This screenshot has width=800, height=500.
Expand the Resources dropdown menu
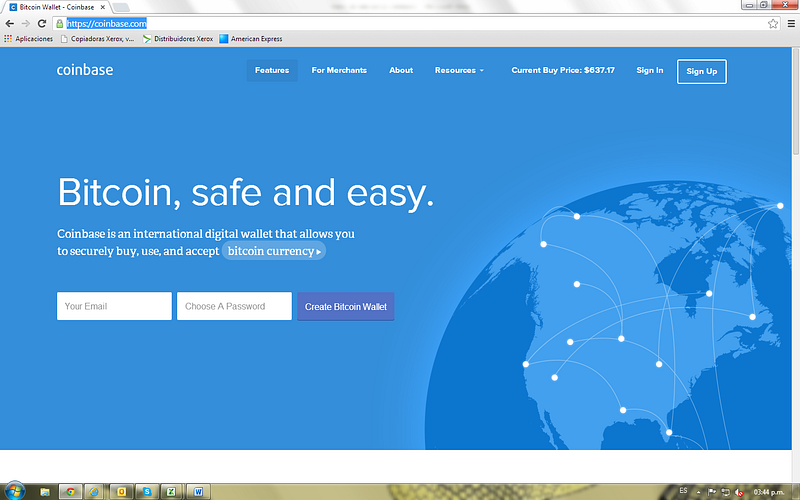pos(459,70)
